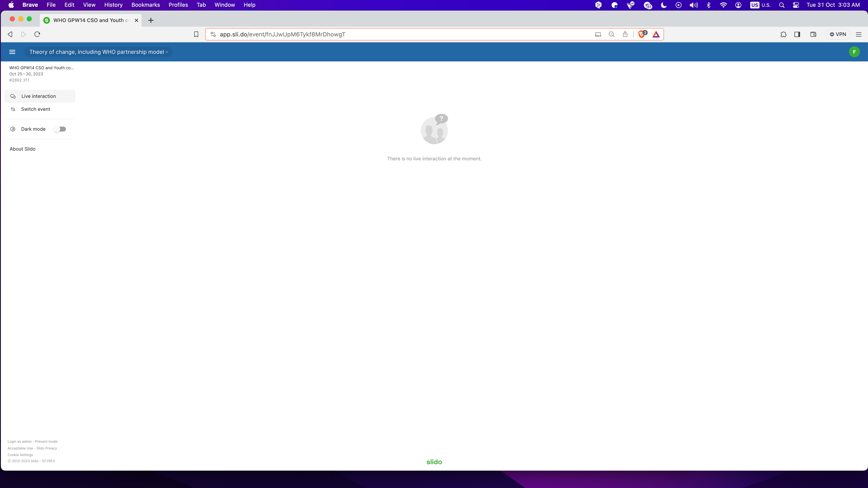Open the Slido hamburger menu icon

coord(13,52)
